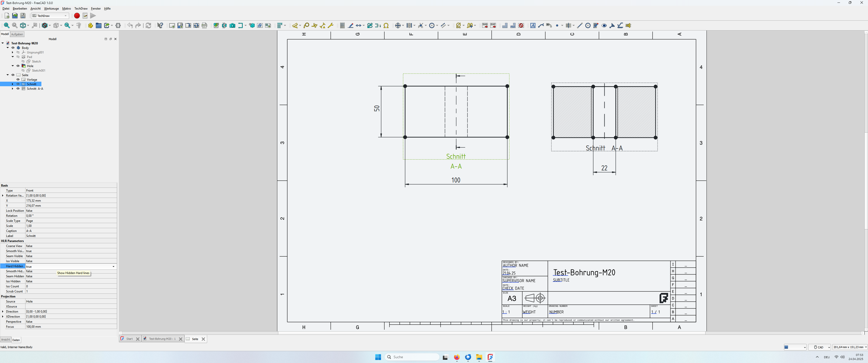Image resolution: width=868 pixels, height=363 pixels.
Task: Click the Toggle frames eye icon
Action: pos(604,26)
